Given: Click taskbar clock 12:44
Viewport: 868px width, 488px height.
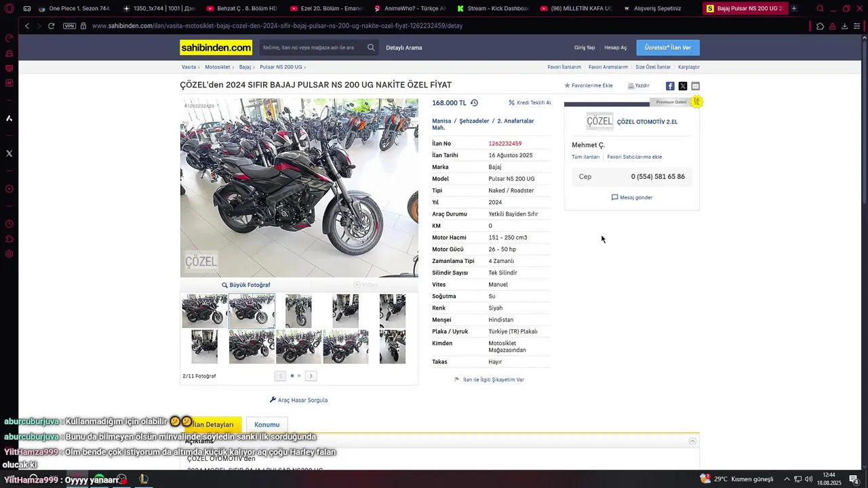Looking at the screenshot, I should point(829,479).
